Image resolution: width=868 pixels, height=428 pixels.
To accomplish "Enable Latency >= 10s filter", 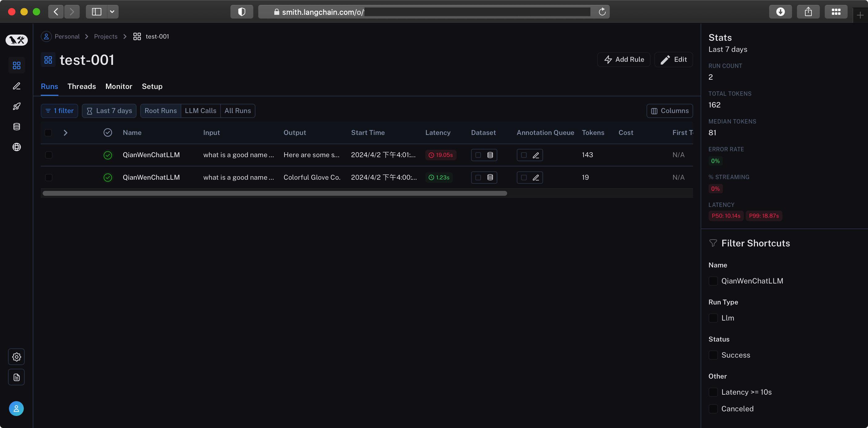I will click(713, 392).
